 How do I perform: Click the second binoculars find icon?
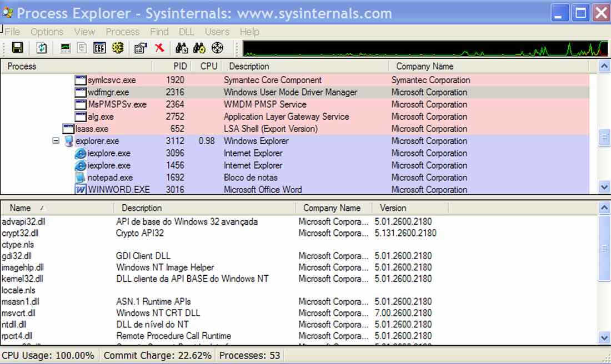[199, 48]
